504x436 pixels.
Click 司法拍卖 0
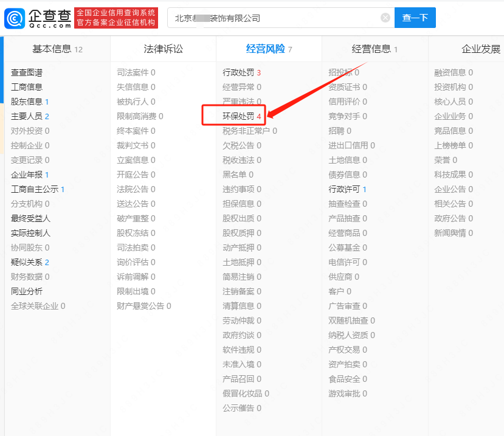(136, 248)
